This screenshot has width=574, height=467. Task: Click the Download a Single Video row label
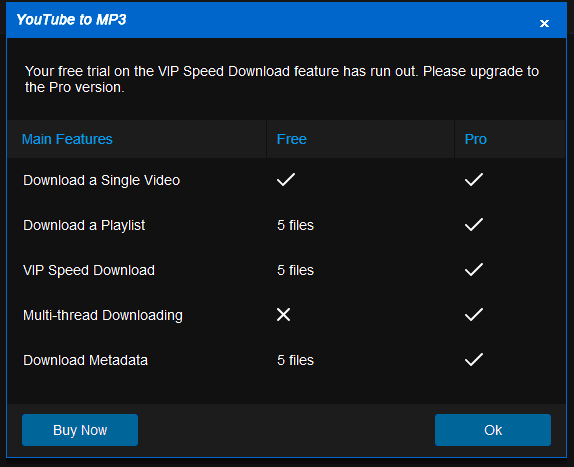(101, 180)
